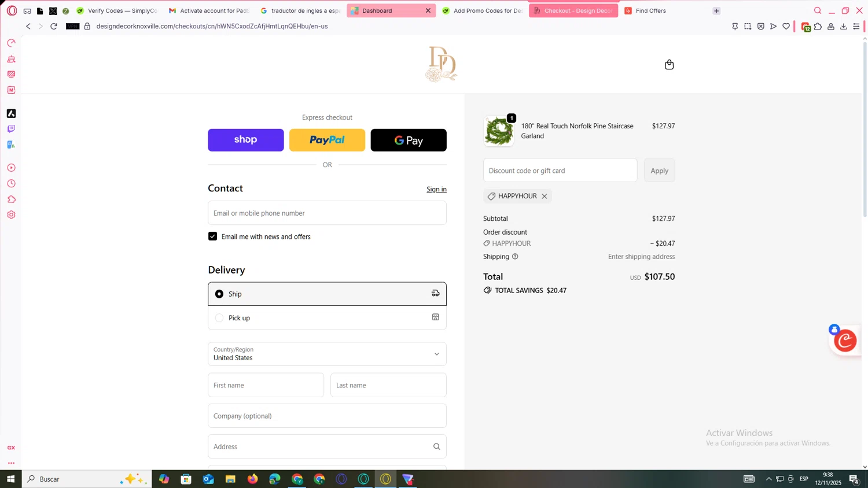Open the shopping cart bag icon
Image resolution: width=868 pixels, height=488 pixels.
click(670, 65)
